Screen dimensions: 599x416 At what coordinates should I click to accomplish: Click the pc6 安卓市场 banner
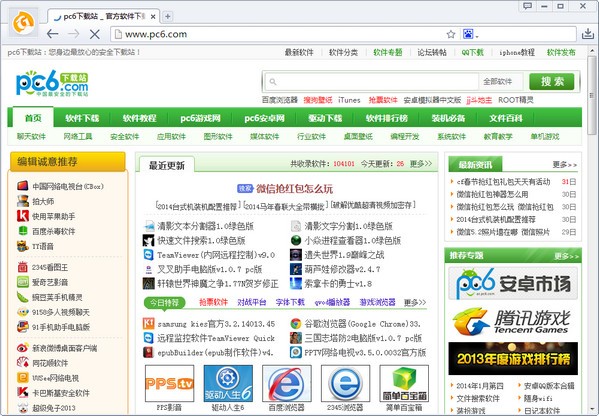tap(513, 283)
